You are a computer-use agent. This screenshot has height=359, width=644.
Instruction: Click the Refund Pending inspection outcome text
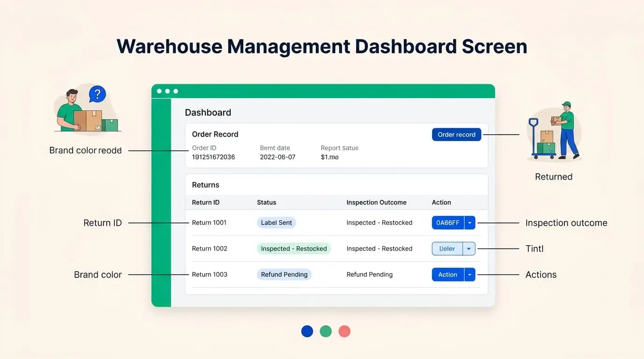tap(369, 275)
